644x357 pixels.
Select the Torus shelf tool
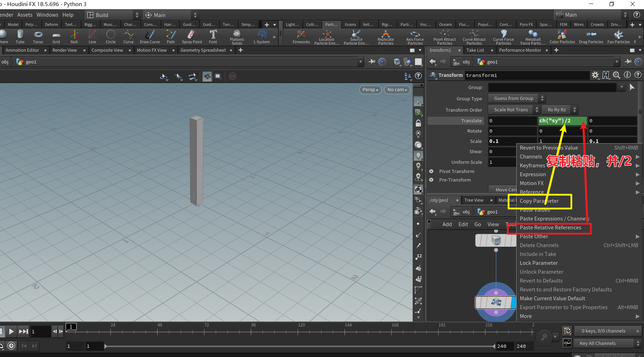tap(38, 37)
